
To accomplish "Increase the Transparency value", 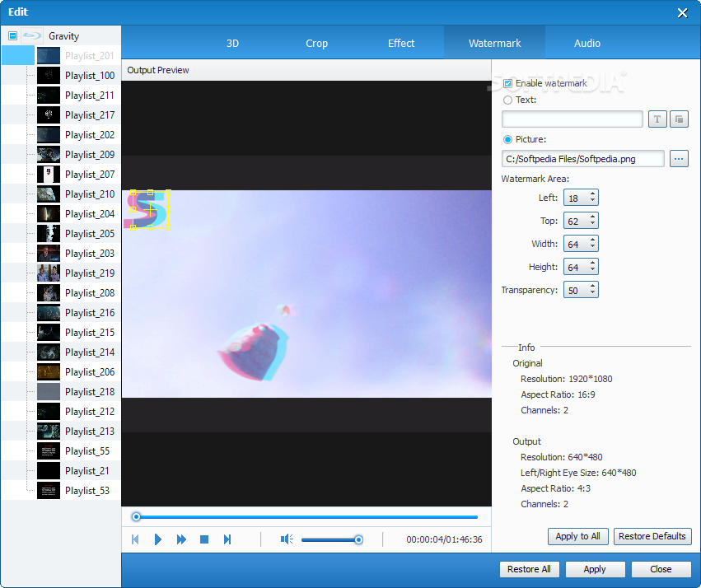I will [593, 287].
